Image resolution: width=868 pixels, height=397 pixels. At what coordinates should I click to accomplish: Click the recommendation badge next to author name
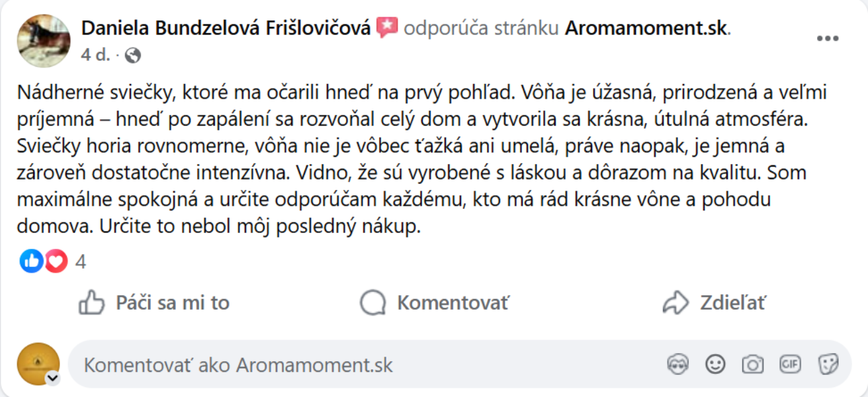click(x=386, y=28)
